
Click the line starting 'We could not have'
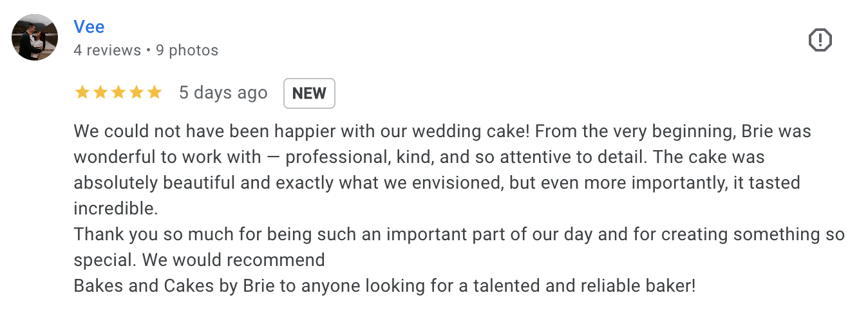pos(442,131)
